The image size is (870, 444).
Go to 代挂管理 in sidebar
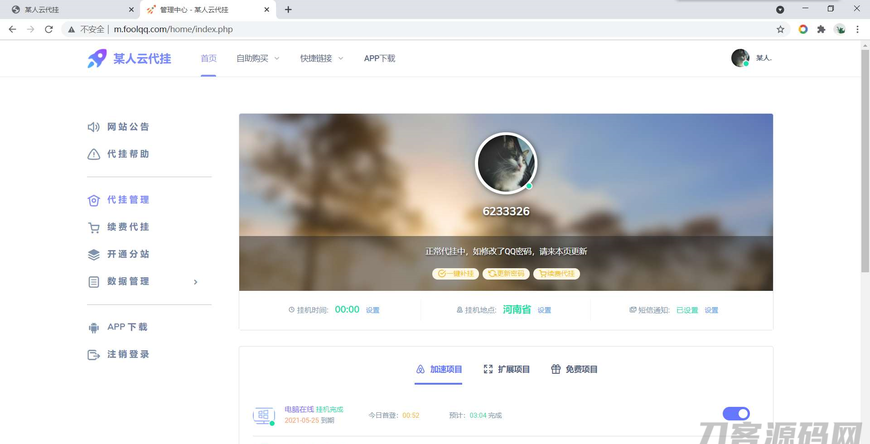128,200
